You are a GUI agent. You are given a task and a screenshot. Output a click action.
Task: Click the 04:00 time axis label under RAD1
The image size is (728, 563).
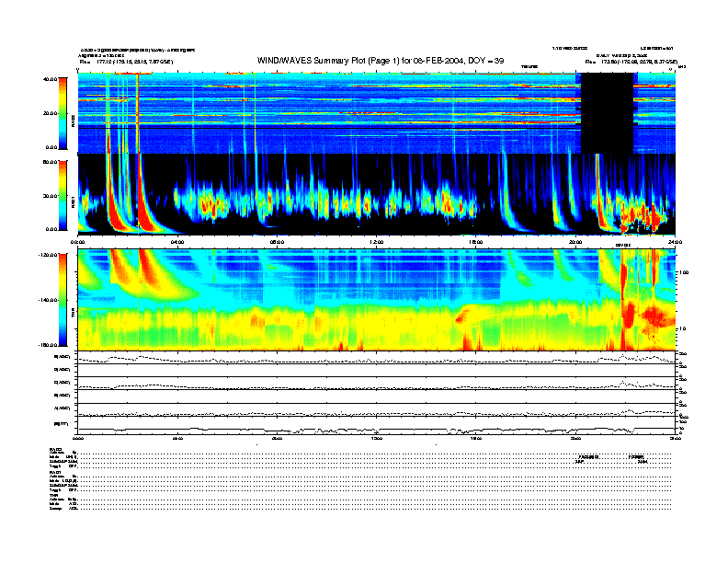tap(177, 242)
